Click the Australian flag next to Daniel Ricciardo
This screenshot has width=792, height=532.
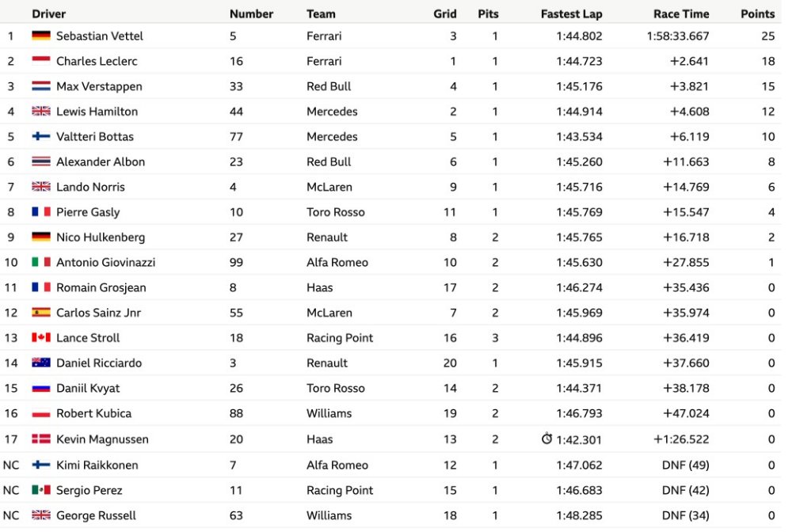(41, 363)
